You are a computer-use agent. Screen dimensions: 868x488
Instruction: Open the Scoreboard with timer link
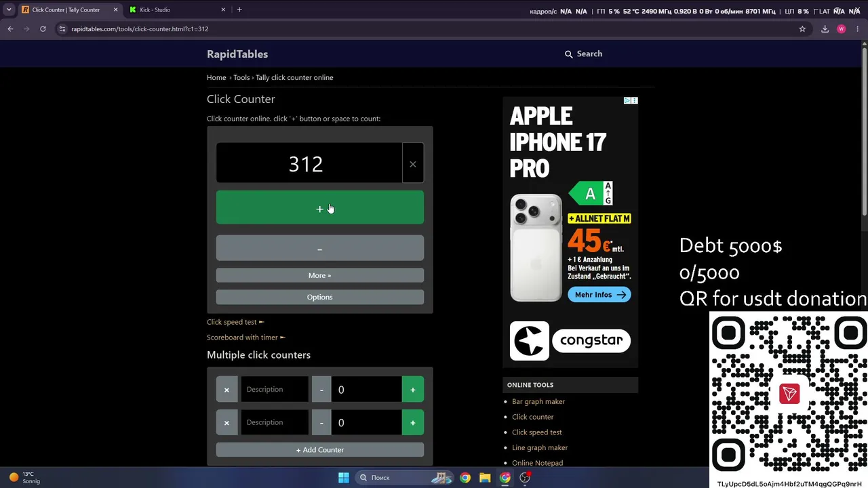click(x=245, y=337)
